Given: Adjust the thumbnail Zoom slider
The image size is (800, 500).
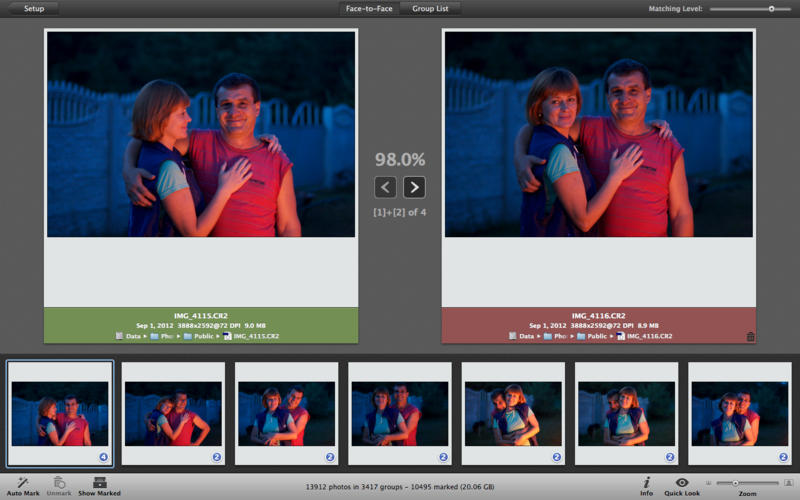Looking at the screenshot, I should tap(747, 483).
